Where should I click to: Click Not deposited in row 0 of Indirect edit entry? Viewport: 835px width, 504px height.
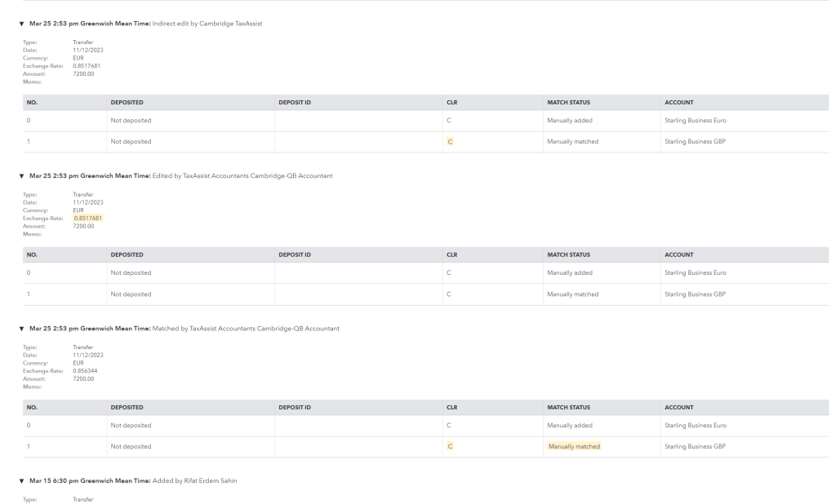pyautogui.click(x=131, y=120)
